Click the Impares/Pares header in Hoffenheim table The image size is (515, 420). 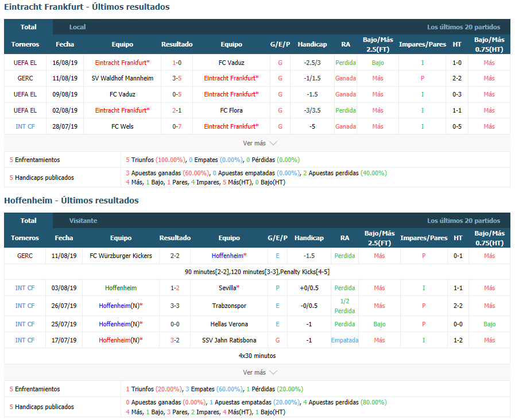click(x=424, y=238)
